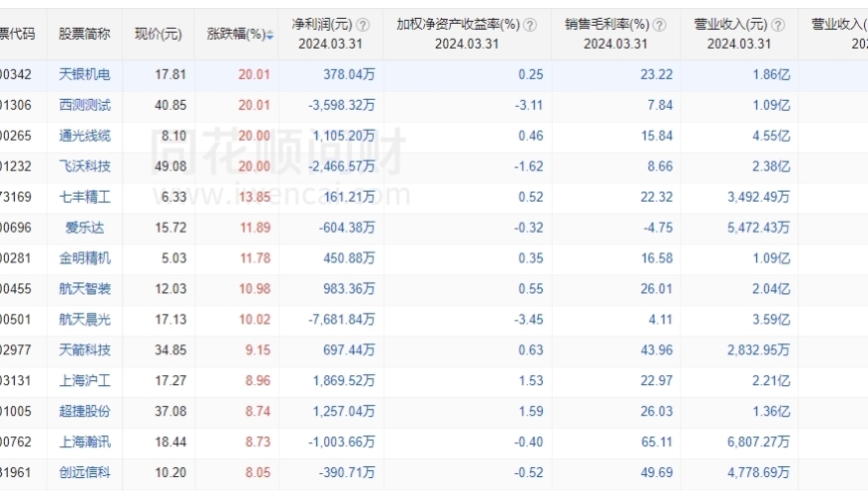868x491 pixels.
Task: Select price cell 49.08
Action: [x=171, y=166]
